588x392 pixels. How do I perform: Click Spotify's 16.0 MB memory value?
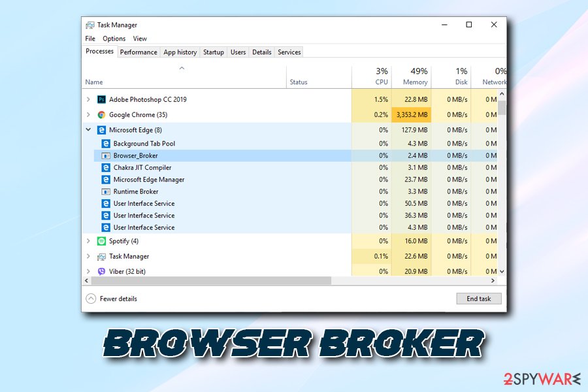coord(416,241)
